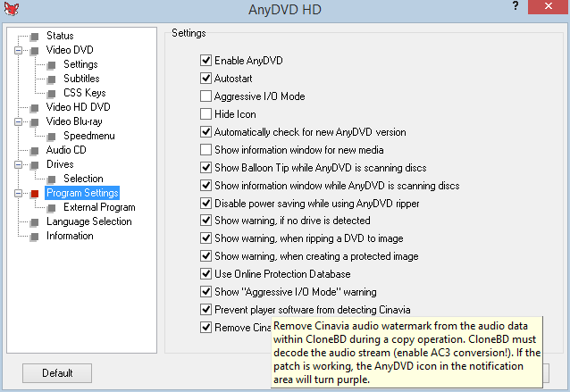Click the square icon beside Speedmenu

point(52,137)
